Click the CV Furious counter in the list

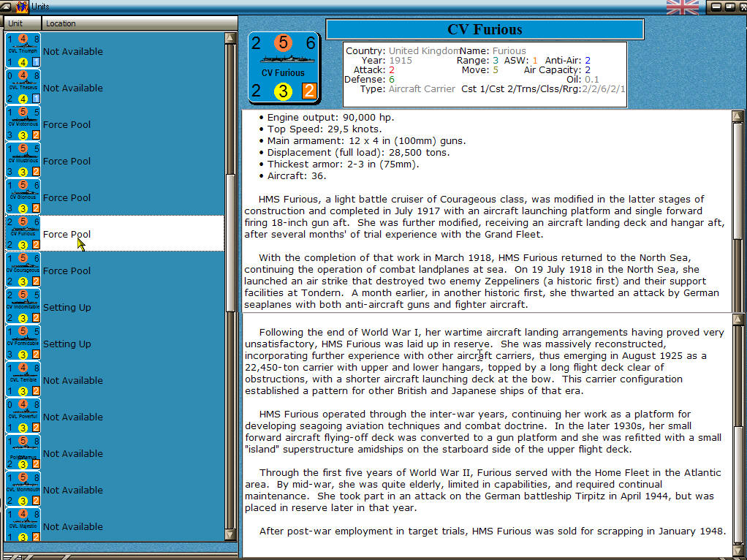tap(23, 233)
